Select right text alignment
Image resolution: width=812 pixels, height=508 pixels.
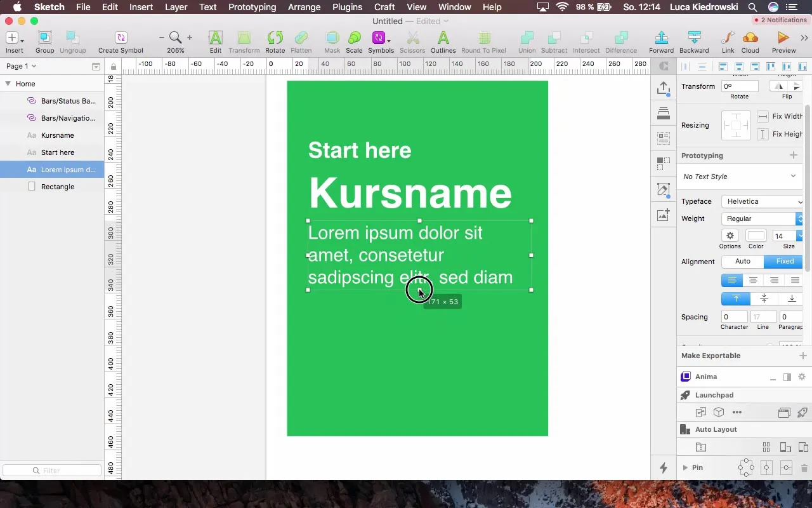click(774, 280)
